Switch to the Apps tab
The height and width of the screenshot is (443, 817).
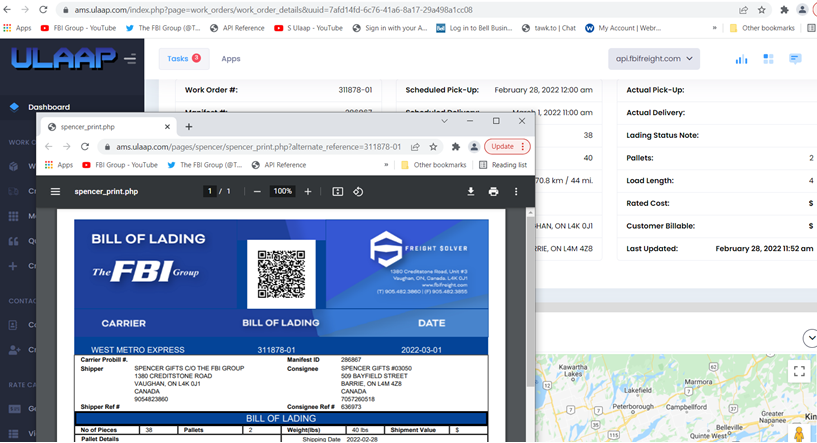(x=230, y=60)
